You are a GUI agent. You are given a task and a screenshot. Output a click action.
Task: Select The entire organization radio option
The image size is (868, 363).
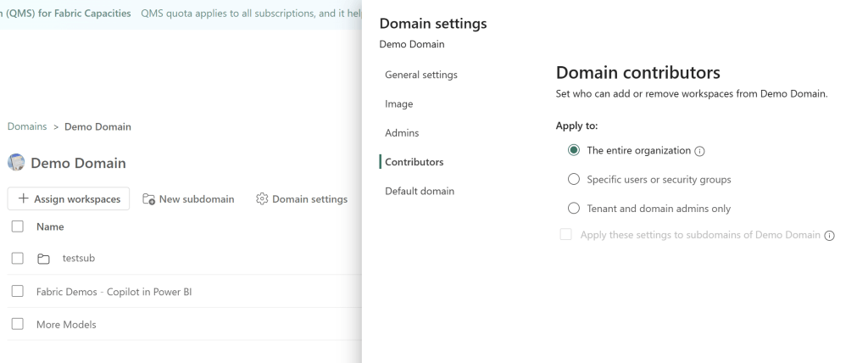574,151
